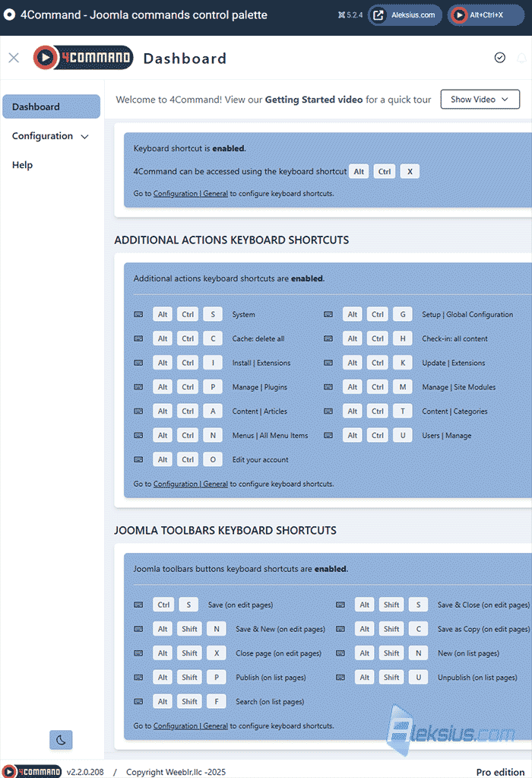Follow Configuration | General link under Joomla toolbars

tap(191, 726)
